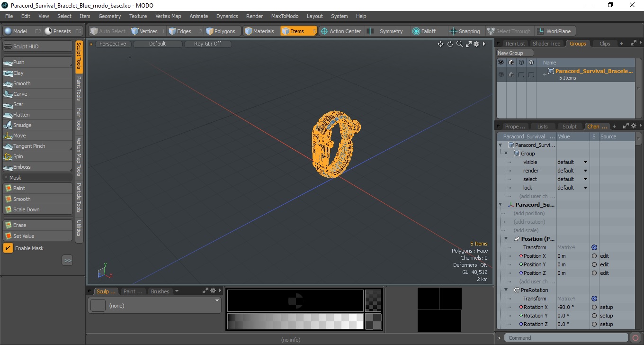Click the Ray GL: Off button
Image resolution: width=644 pixels, height=345 pixels.
208,44
